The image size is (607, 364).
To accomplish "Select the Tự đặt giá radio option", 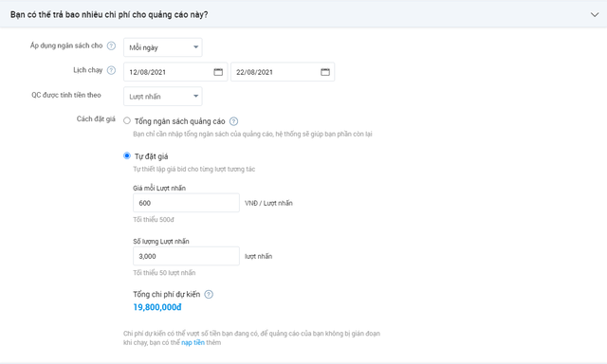I will coord(127,155).
